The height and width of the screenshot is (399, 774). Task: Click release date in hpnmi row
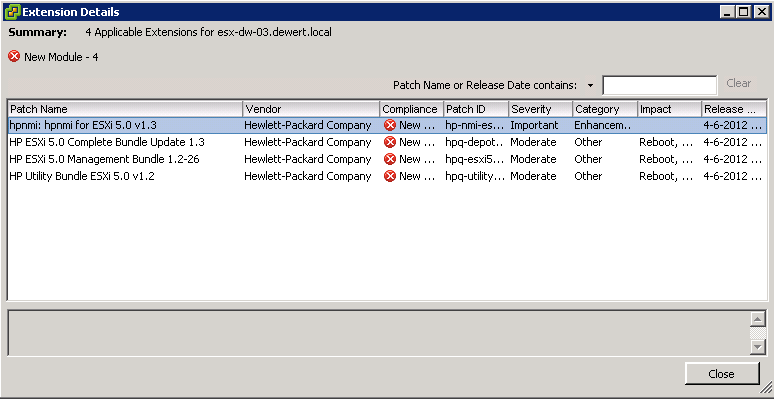point(733,125)
